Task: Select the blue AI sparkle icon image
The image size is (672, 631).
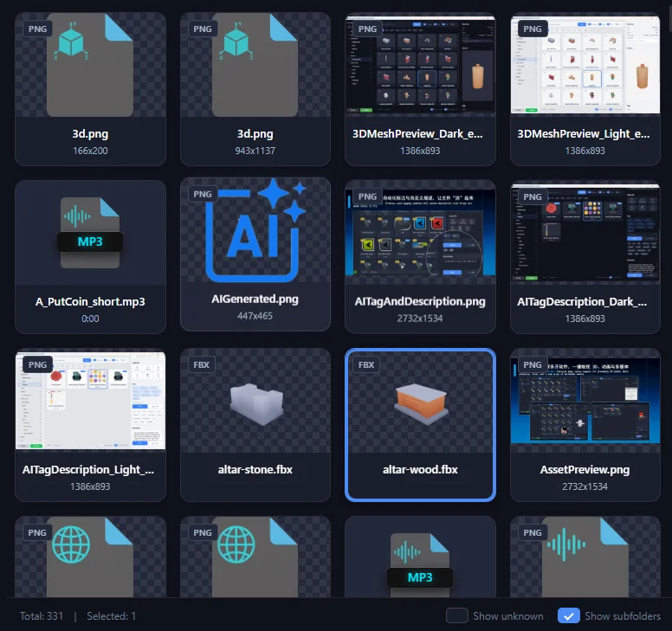Action: [x=255, y=230]
